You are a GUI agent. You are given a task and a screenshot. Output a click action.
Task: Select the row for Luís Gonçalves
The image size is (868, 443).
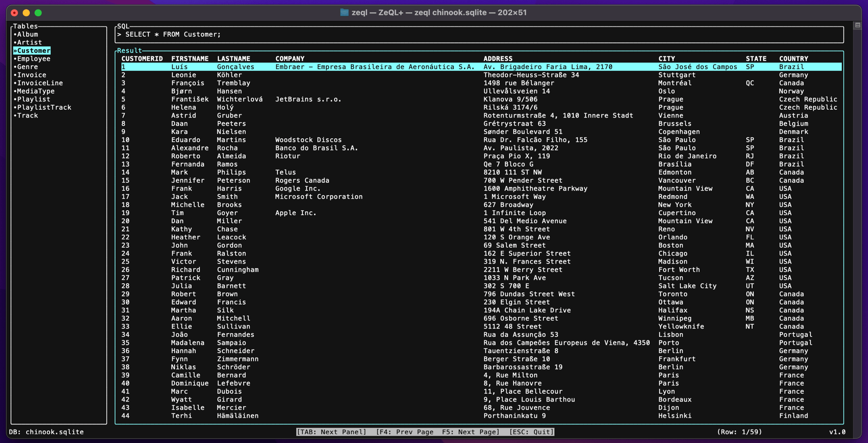coord(481,67)
